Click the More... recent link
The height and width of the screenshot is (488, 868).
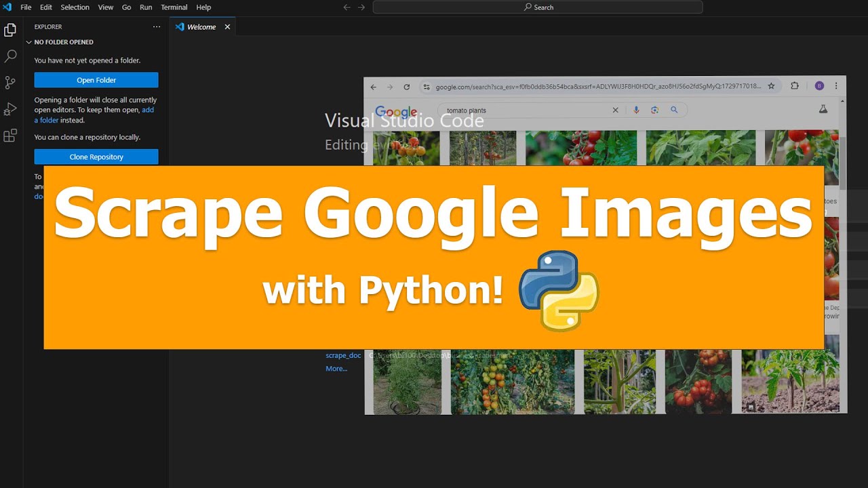pyautogui.click(x=336, y=369)
